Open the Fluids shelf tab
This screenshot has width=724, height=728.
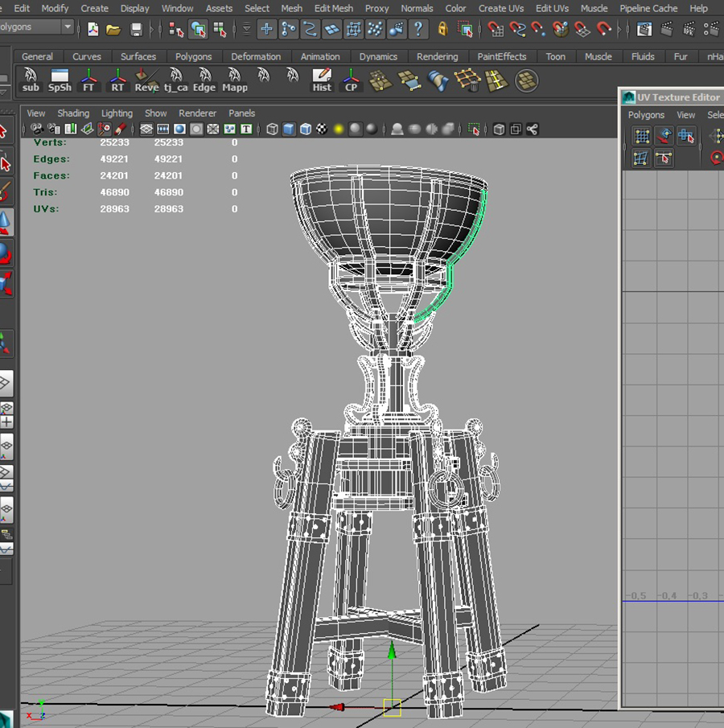click(x=643, y=56)
